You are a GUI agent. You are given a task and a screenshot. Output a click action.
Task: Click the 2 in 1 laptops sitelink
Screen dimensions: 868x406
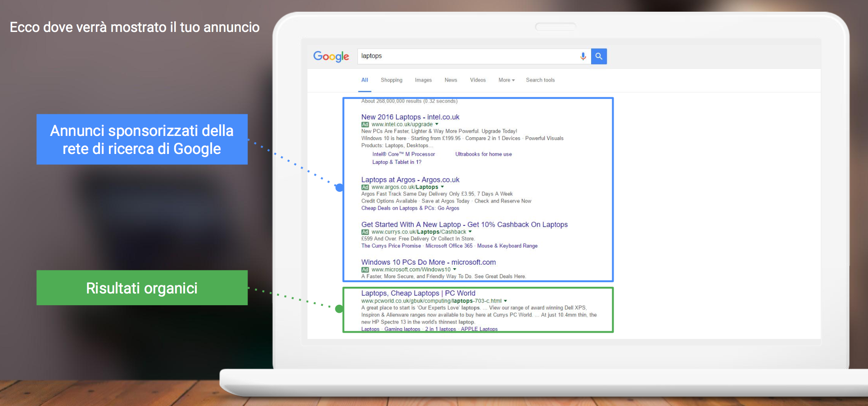(x=440, y=329)
